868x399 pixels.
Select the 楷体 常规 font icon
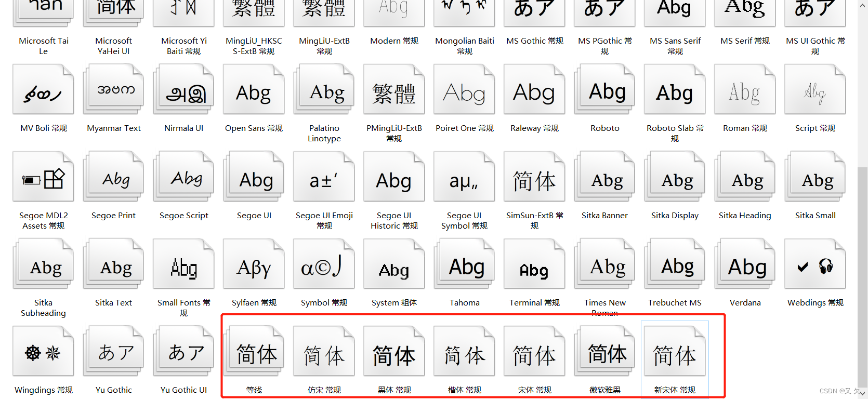(x=464, y=351)
